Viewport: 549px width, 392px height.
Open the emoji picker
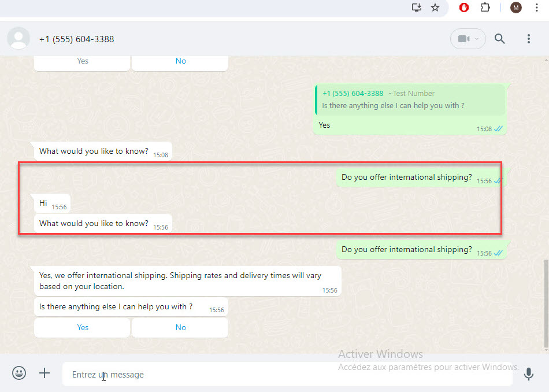point(19,373)
